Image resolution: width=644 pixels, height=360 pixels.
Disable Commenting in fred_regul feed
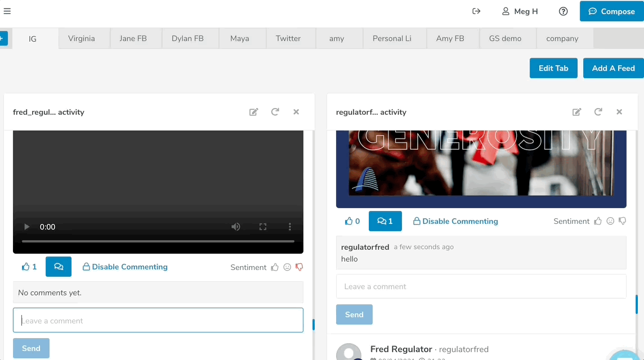126,267
